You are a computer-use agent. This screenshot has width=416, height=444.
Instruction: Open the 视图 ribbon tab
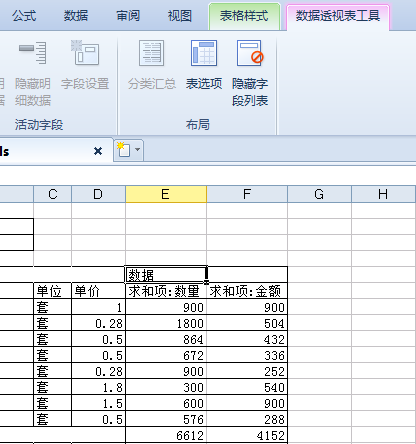180,16
